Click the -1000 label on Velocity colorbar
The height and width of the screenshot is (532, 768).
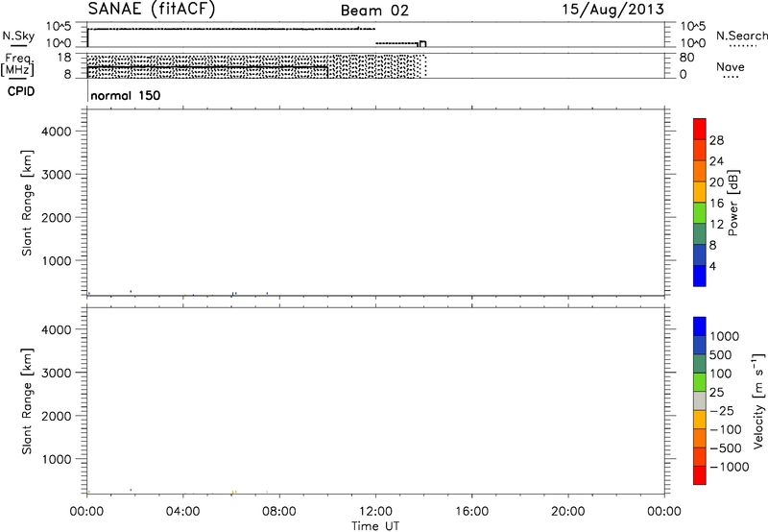[729, 467]
